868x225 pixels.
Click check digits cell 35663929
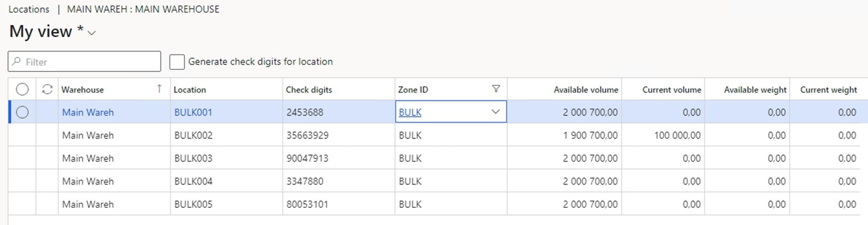307,136
